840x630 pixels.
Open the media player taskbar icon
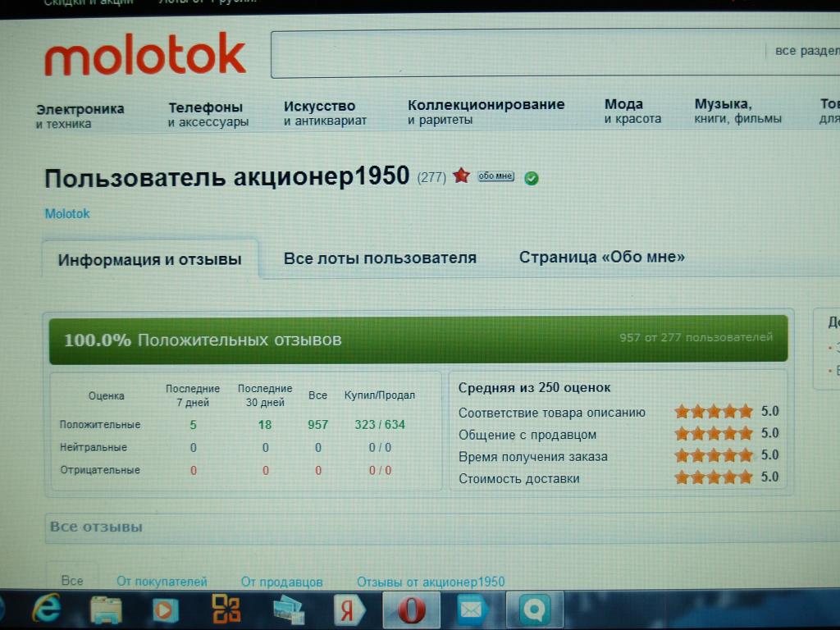pos(166,609)
